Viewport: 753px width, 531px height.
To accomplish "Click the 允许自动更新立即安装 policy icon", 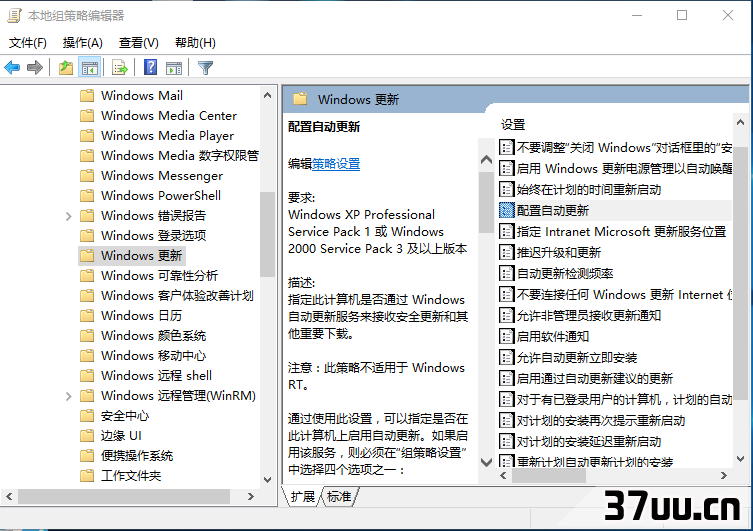I will pyautogui.click(x=506, y=357).
